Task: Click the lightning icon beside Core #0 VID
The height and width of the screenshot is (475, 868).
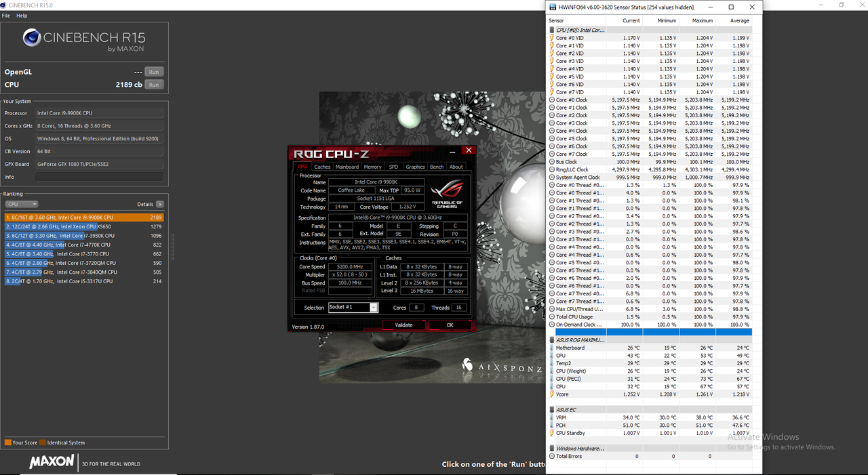Action: tap(552, 38)
